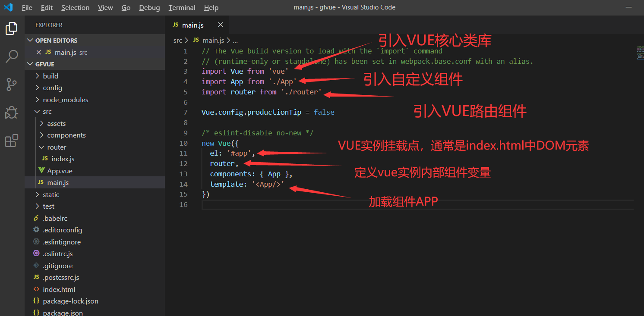The width and height of the screenshot is (644, 316).
Task: Collapse the Open Editors section
Action: 95,40
